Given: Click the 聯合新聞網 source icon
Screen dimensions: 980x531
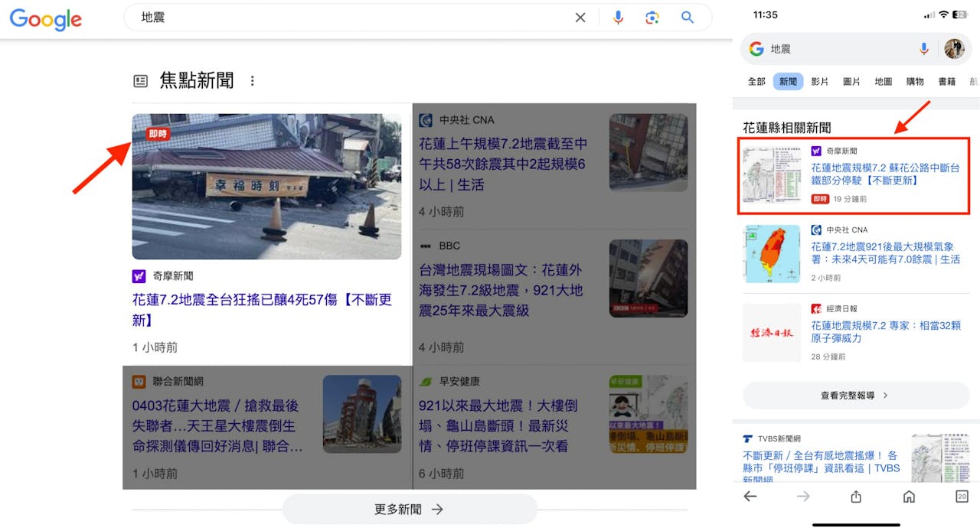Looking at the screenshot, I should [x=139, y=381].
